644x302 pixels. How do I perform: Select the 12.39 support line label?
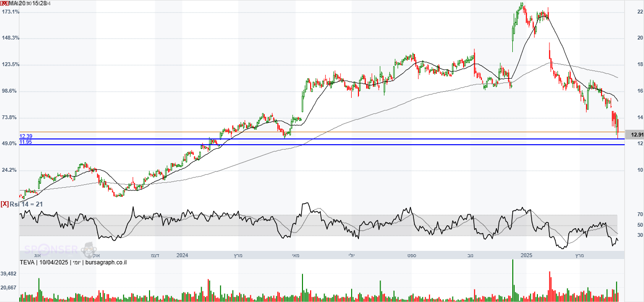point(26,137)
